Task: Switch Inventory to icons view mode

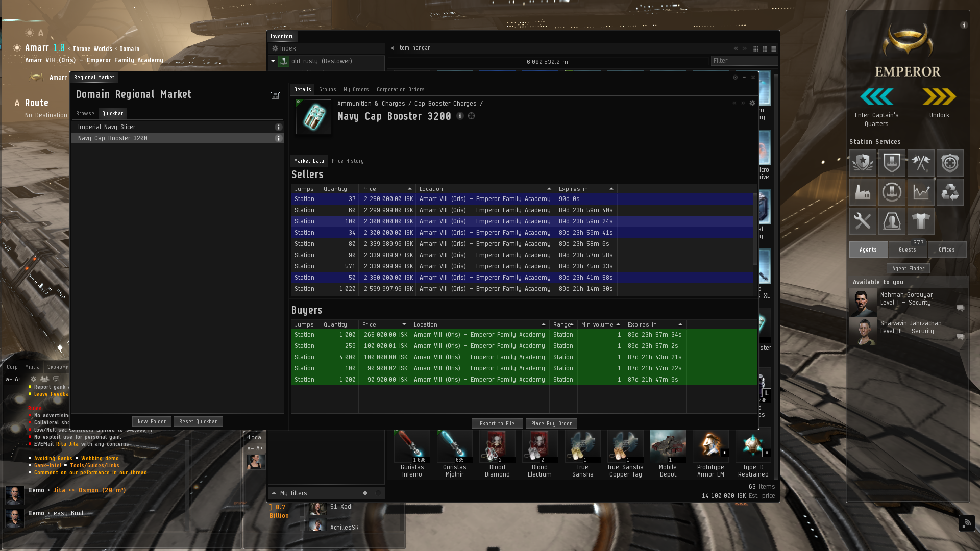Action: [x=756, y=49]
